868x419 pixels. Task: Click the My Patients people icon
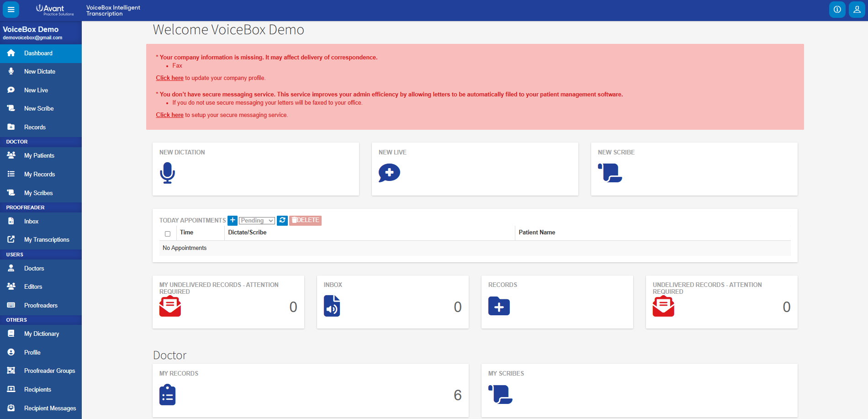11,155
